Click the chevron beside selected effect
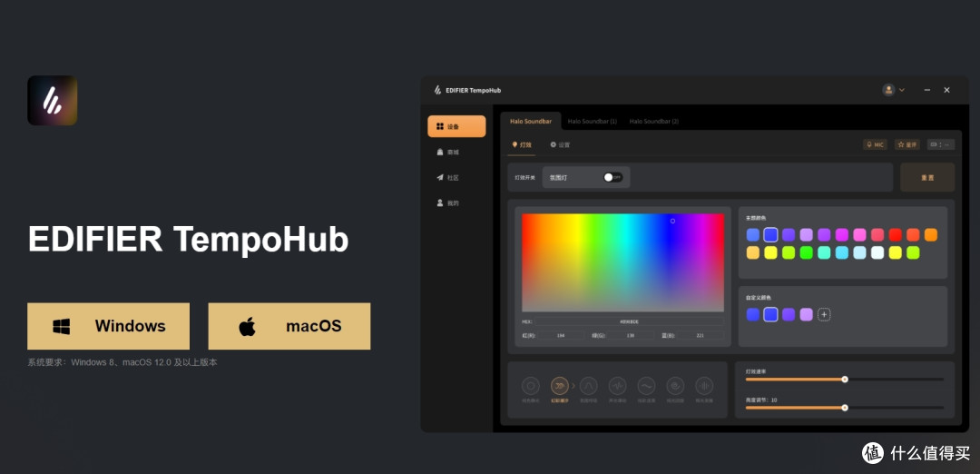 point(573,386)
